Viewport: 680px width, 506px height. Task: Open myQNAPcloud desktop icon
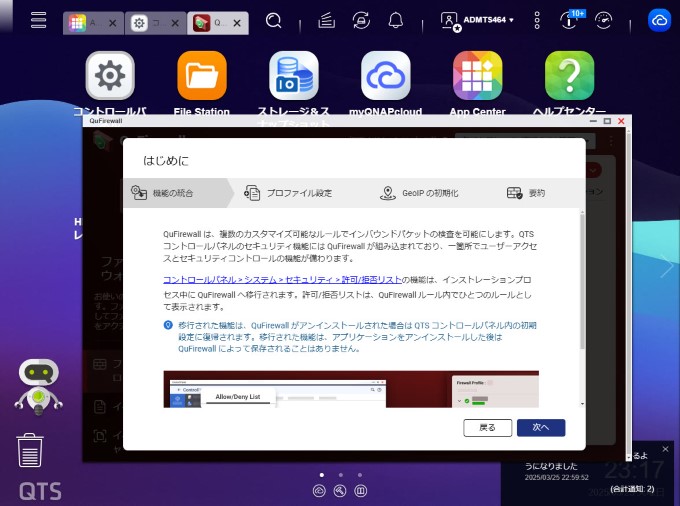pyautogui.click(x=386, y=75)
